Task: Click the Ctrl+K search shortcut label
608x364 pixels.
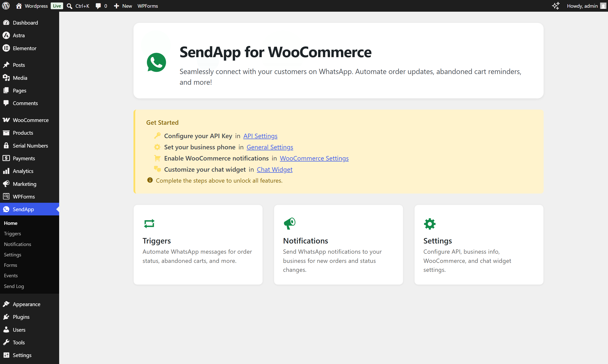Action: (x=82, y=6)
